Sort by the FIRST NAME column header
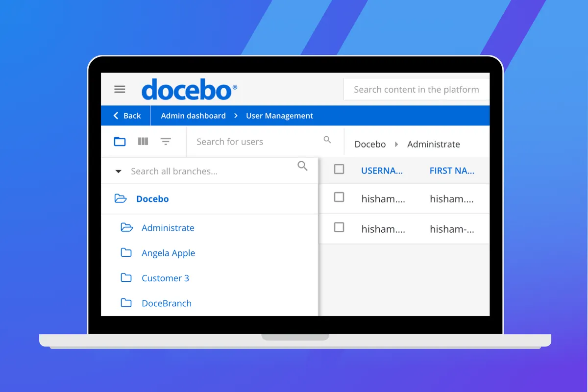Image resolution: width=588 pixels, height=392 pixels. [452, 171]
